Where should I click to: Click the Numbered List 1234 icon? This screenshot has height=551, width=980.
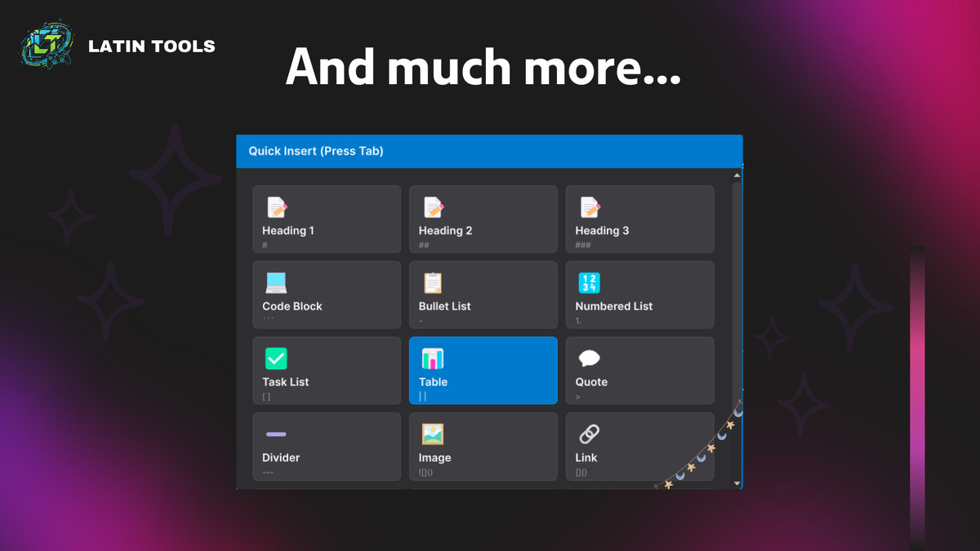[589, 283]
